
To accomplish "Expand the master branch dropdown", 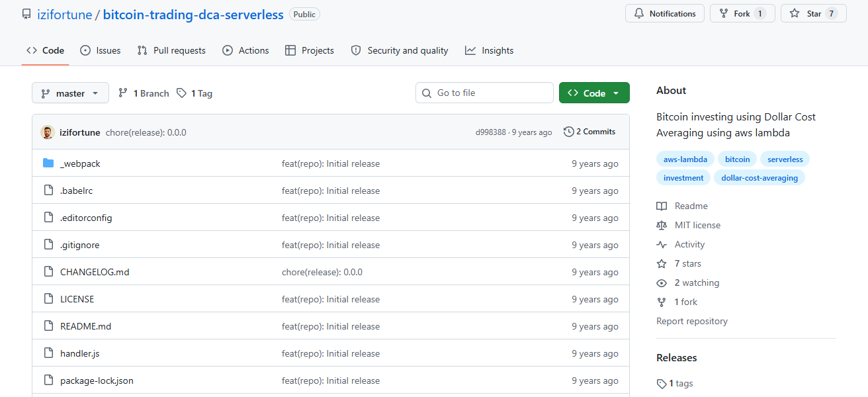I will [70, 93].
